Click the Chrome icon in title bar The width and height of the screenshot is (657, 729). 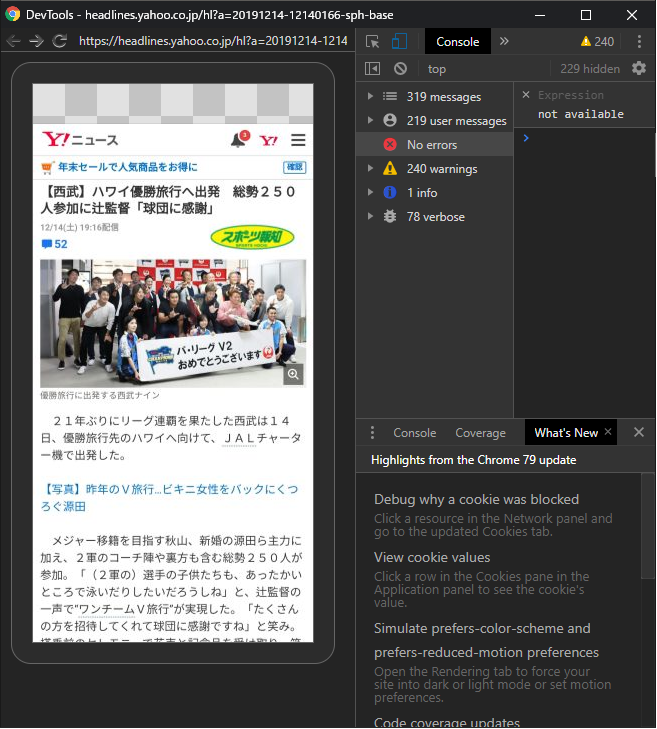[13, 14]
